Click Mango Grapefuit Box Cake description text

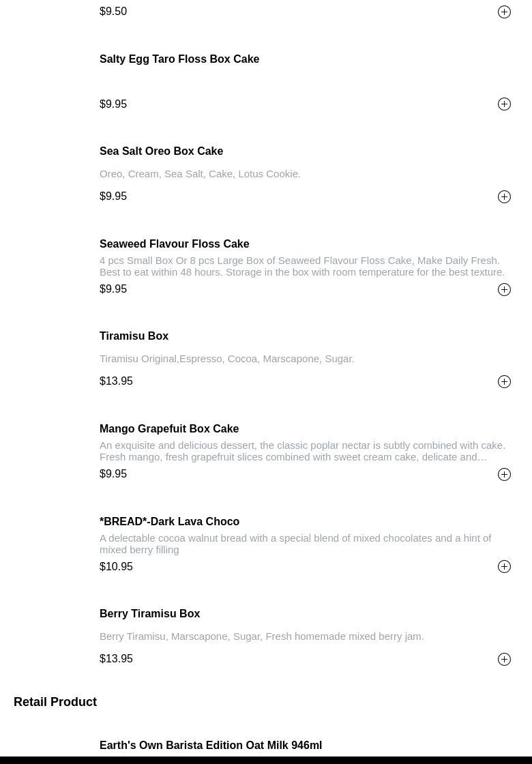(302, 451)
